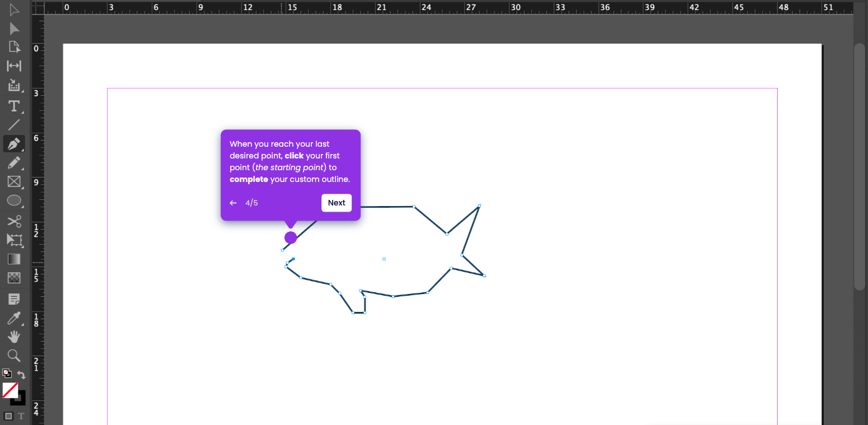
Task: Choose the Page tool
Action: (14, 47)
